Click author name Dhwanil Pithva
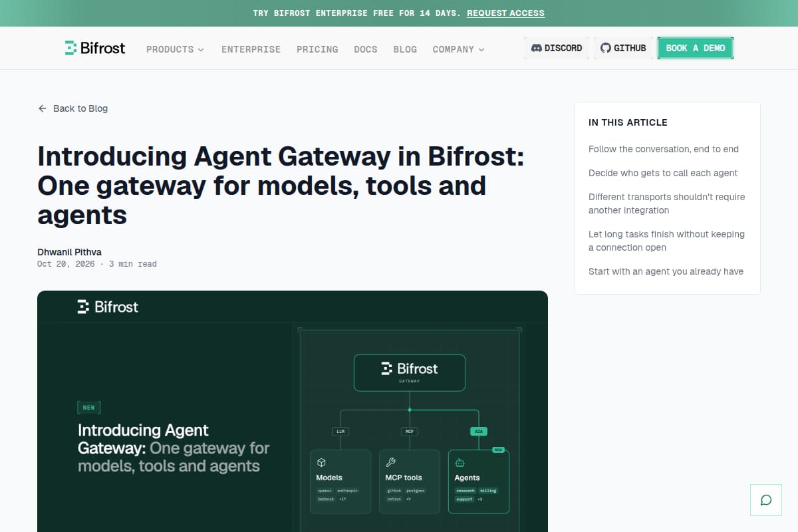The height and width of the screenshot is (532, 798). click(69, 252)
